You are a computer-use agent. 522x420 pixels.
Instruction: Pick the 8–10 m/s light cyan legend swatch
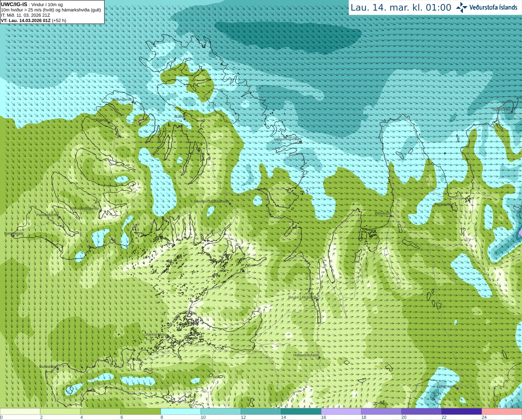point(181,411)
